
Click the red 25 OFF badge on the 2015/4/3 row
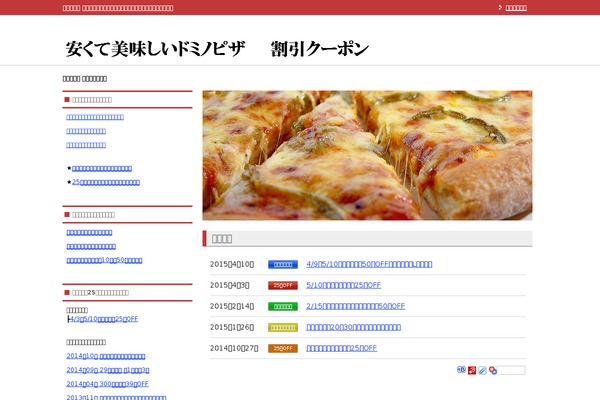pyautogui.click(x=283, y=286)
